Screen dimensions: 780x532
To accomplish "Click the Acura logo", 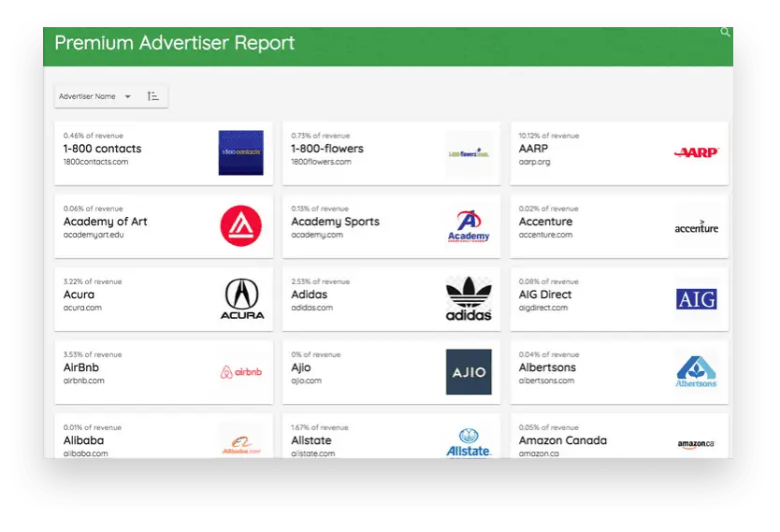I will point(241,299).
